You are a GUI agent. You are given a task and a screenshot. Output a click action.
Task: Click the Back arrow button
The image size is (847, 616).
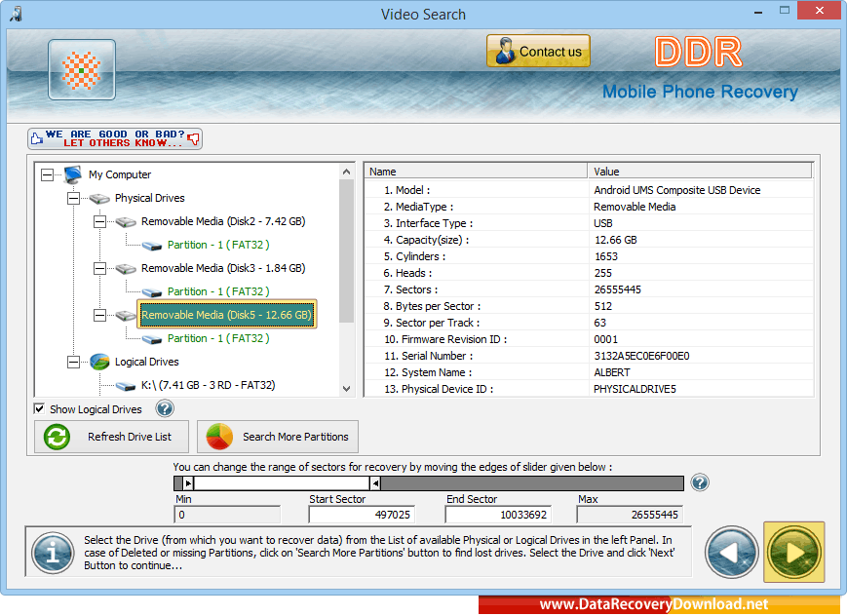pyautogui.click(x=731, y=553)
